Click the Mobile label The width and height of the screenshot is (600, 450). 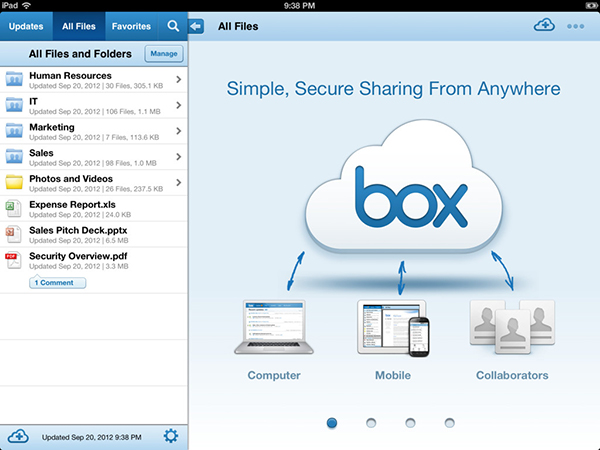pyautogui.click(x=393, y=375)
